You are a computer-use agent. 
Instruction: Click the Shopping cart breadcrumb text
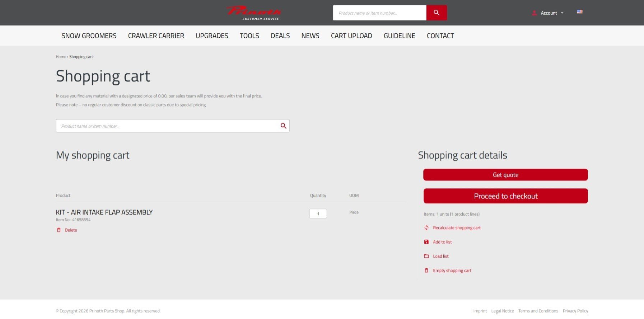(x=81, y=57)
